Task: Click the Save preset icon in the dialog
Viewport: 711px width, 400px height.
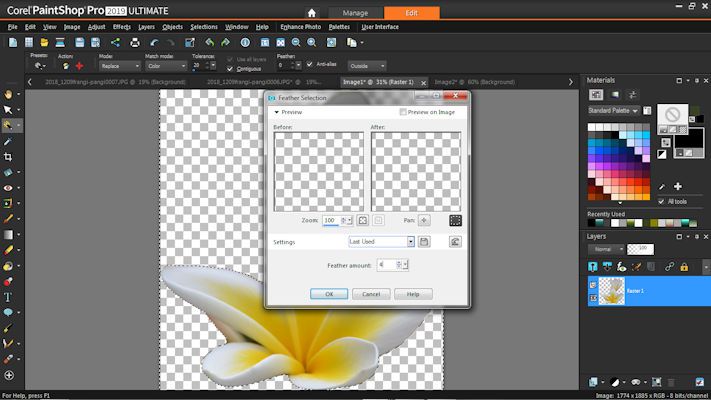Action: point(424,242)
